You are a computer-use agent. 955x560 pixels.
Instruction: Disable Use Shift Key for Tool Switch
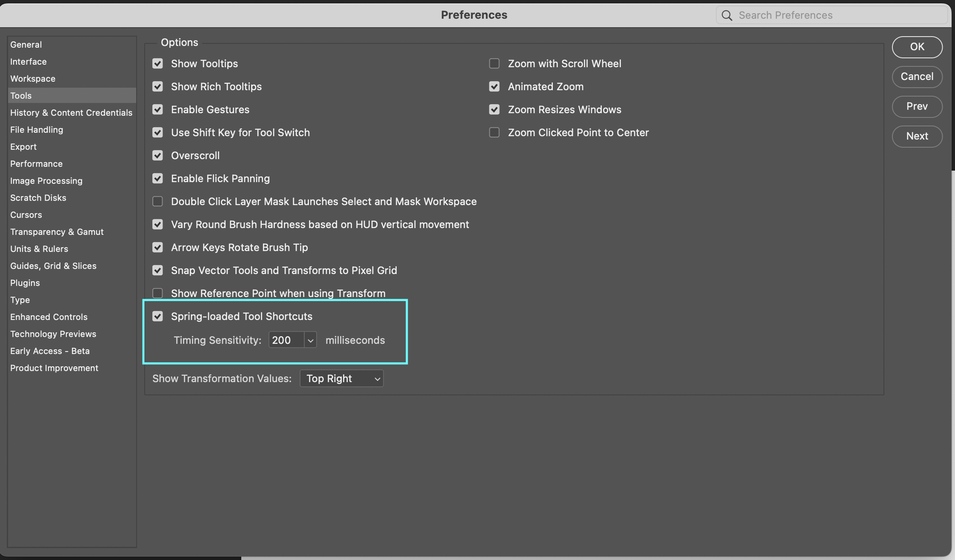[x=157, y=132]
